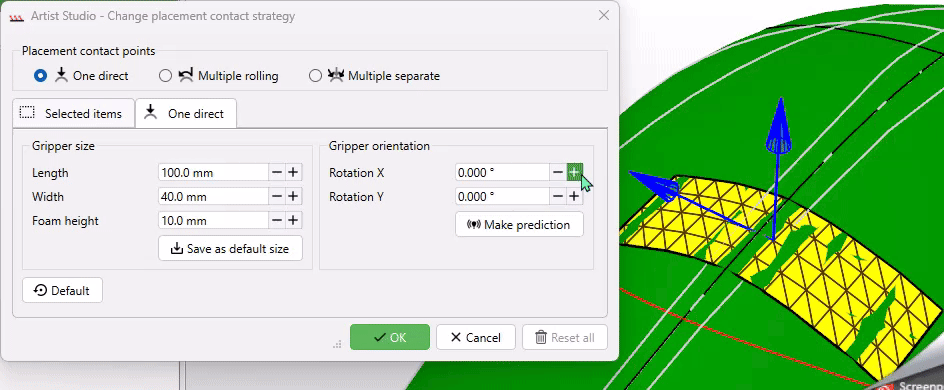944x390 pixels.
Task: Click the Artist Studio title bar icon
Action: pos(17,17)
